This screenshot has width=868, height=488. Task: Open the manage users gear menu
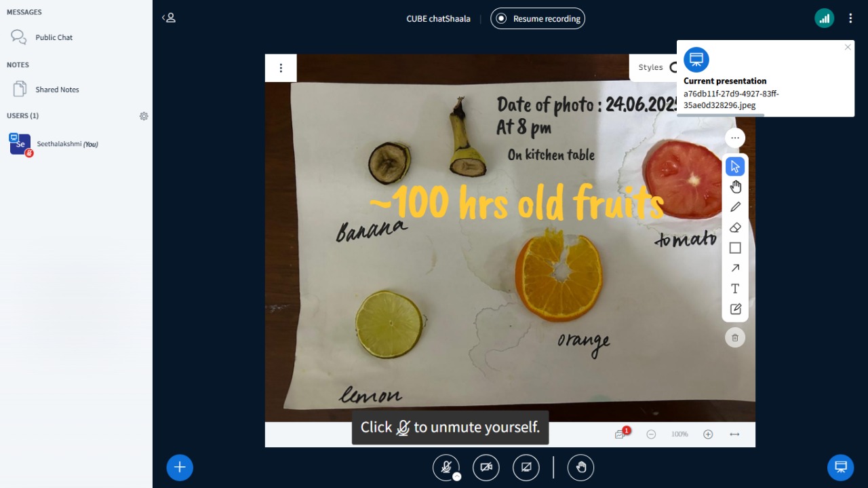144,116
